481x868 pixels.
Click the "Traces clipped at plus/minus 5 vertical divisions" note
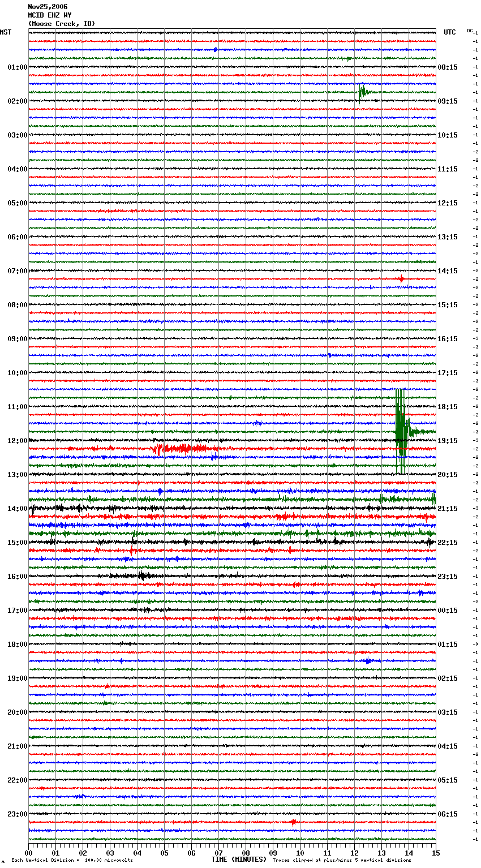[342, 860]
